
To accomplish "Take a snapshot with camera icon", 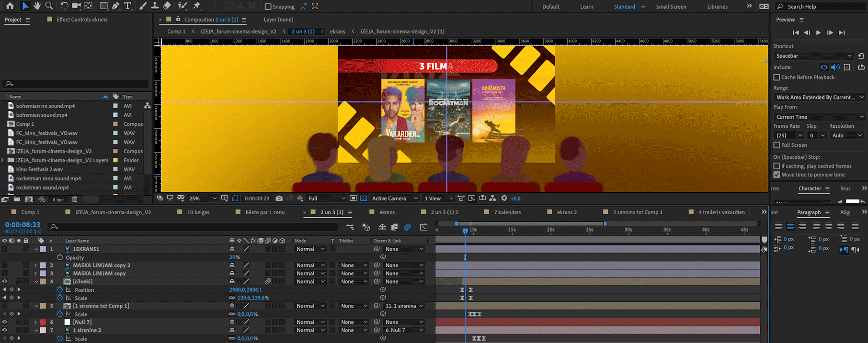I will click(x=279, y=198).
